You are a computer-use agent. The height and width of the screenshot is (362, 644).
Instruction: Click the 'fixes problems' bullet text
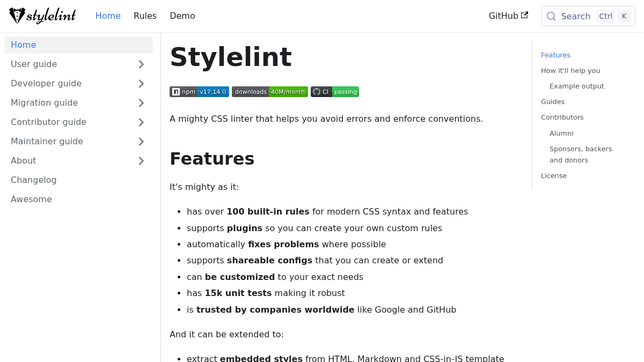pos(283,245)
